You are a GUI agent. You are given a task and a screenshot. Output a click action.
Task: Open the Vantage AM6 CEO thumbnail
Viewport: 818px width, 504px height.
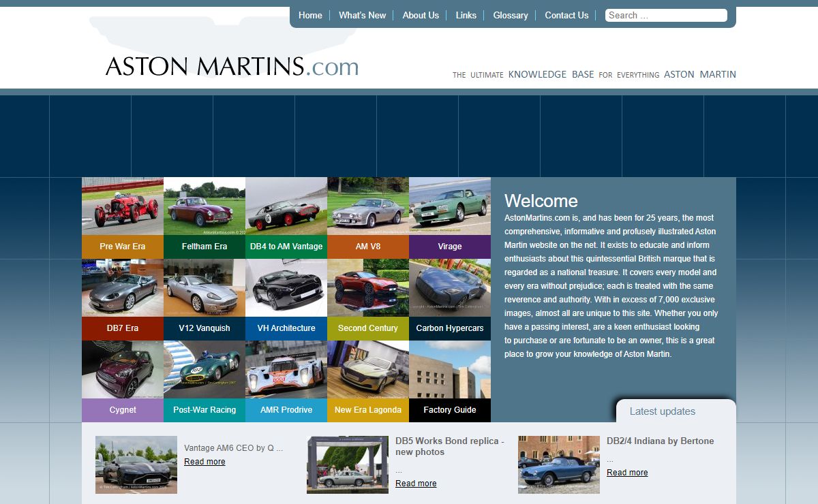click(136, 464)
